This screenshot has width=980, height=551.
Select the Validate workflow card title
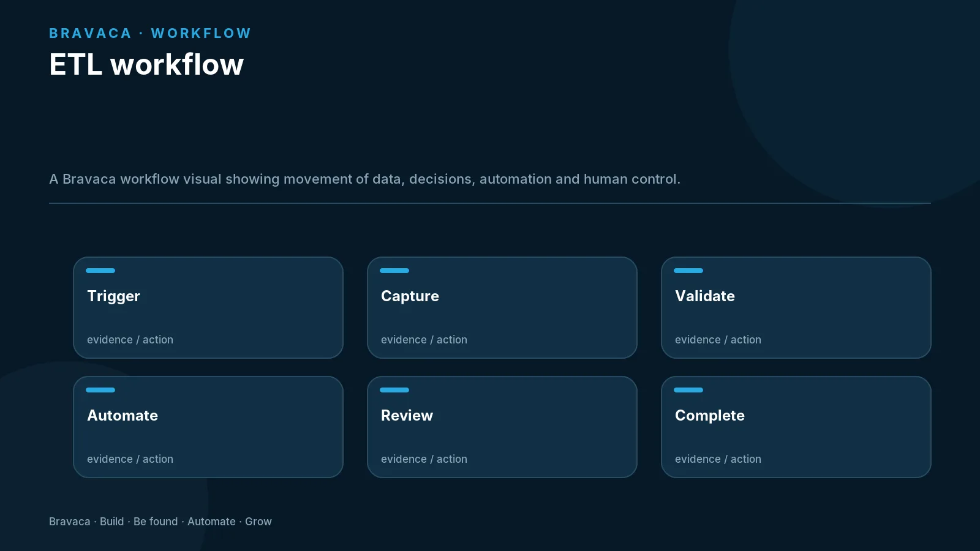(x=705, y=296)
